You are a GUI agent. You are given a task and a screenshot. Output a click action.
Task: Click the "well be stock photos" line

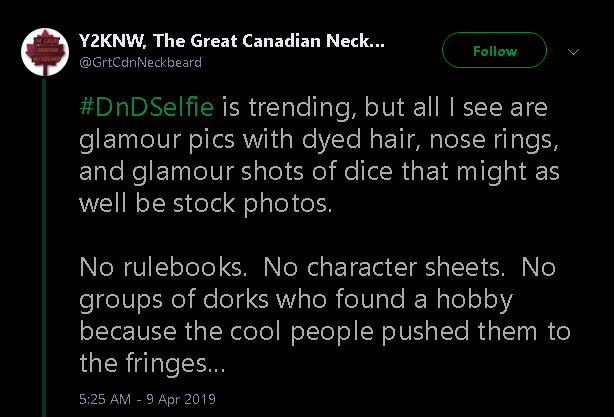(x=206, y=204)
